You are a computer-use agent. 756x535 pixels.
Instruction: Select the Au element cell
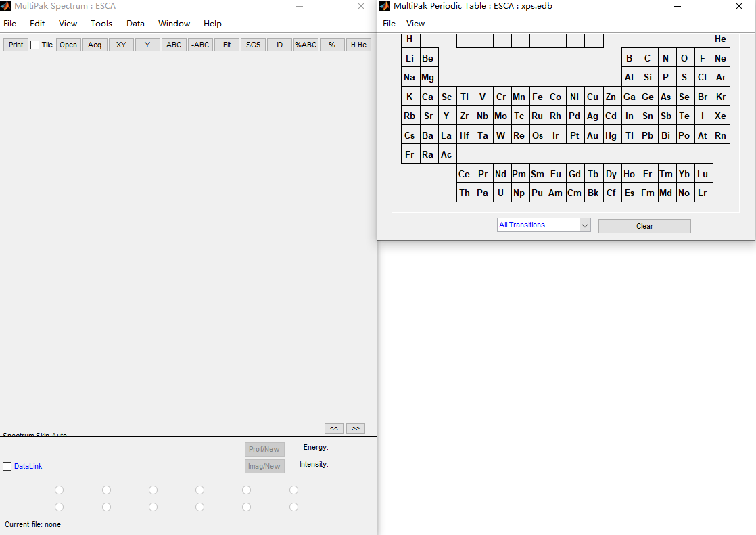pos(592,135)
